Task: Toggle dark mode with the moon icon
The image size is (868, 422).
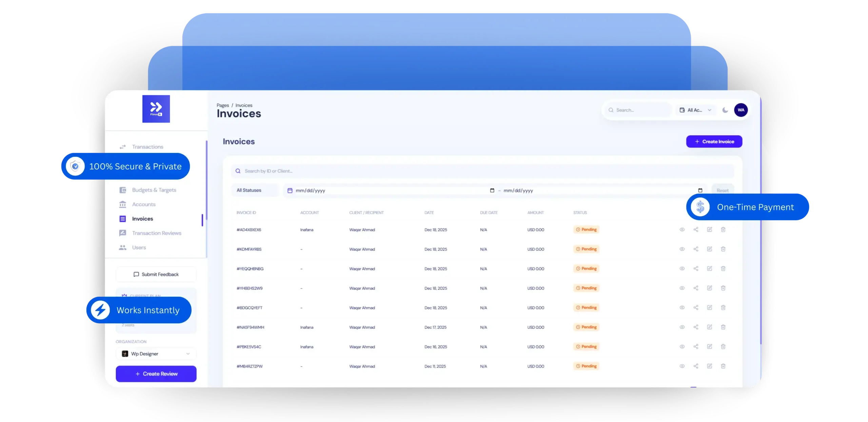Action: click(x=725, y=110)
